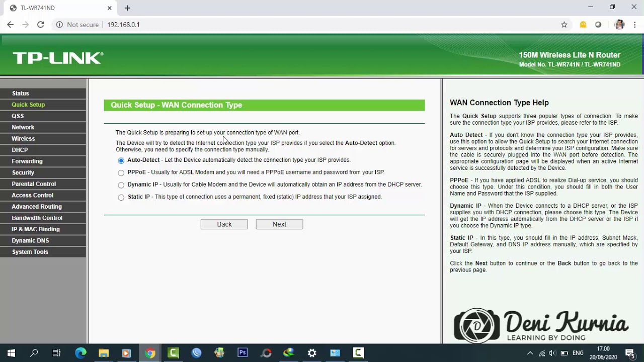Open the notification center icon
This screenshot has width=644, height=362.
coord(629,353)
